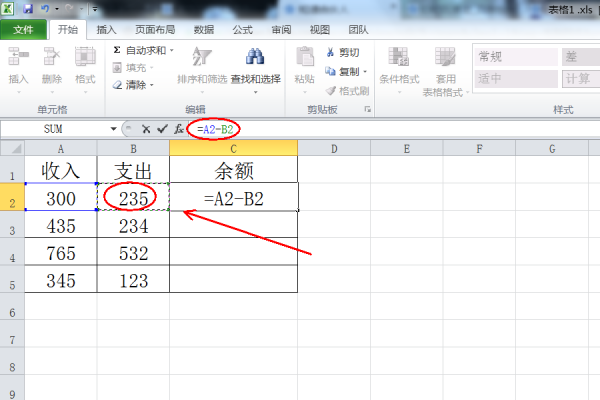This screenshot has width=600, height=400.
Task: Click cell 支出 in B1
Action: (x=133, y=170)
